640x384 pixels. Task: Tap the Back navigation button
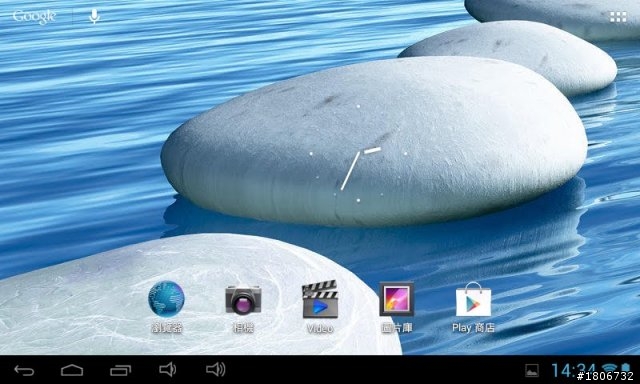point(24,370)
